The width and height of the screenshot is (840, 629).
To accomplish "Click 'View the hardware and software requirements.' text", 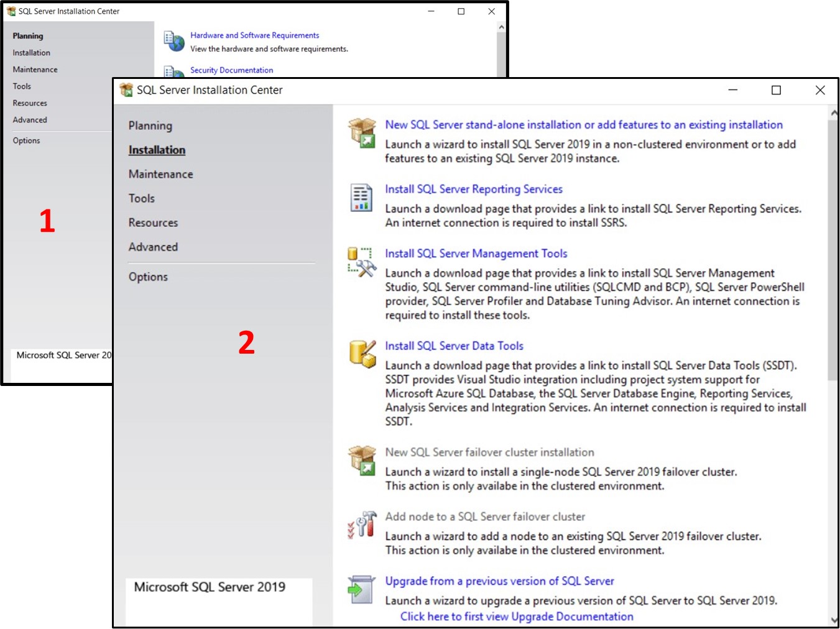I will click(269, 49).
